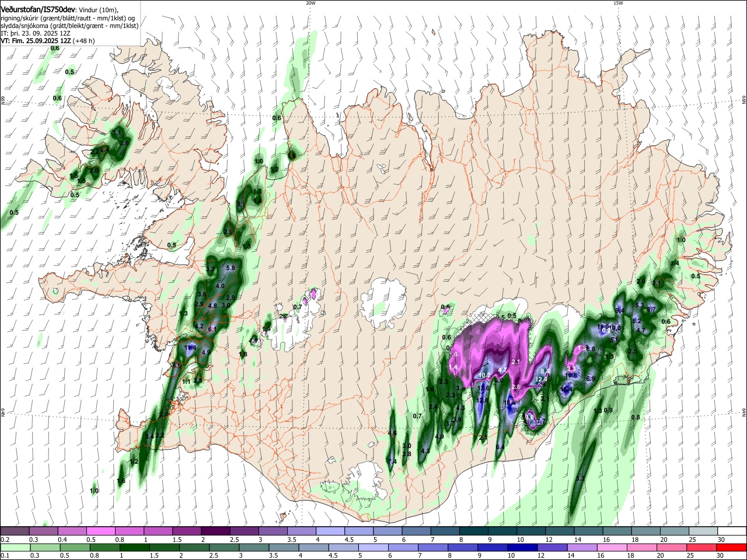Click the 4.2 precipitation value on the map
This screenshot has height=560, width=747.
(x=199, y=326)
